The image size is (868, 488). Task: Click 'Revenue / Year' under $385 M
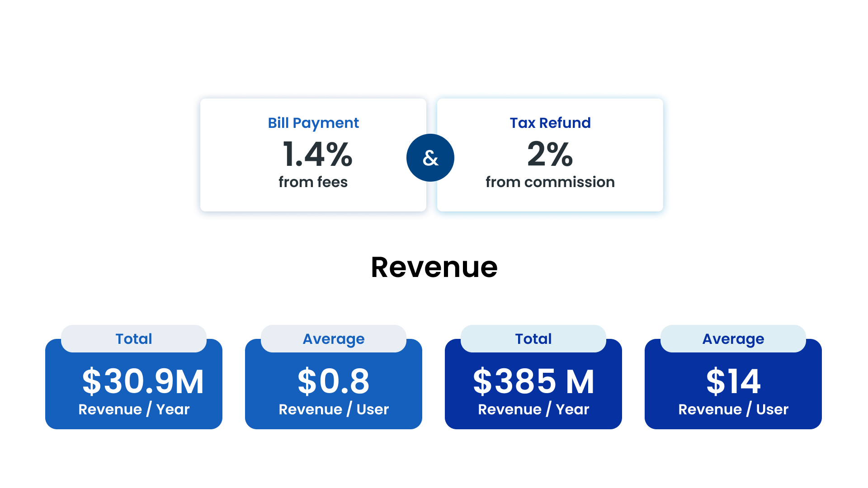coord(533,409)
